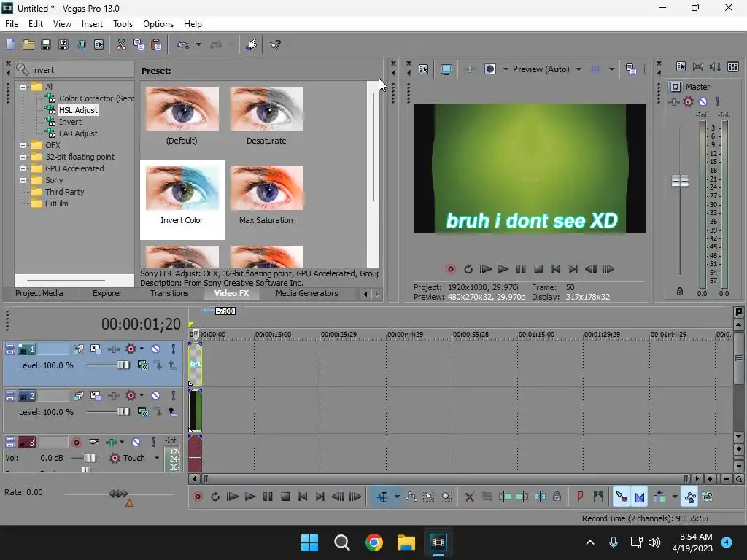747x560 pixels.
Task: Expand the OFX folder
Action: [23, 145]
